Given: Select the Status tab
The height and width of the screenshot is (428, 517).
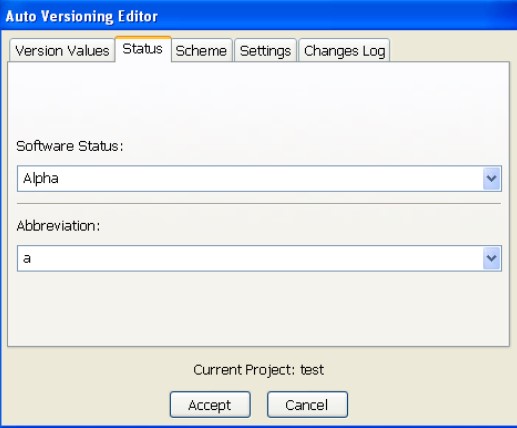Looking at the screenshot, I should pos(143,49).
